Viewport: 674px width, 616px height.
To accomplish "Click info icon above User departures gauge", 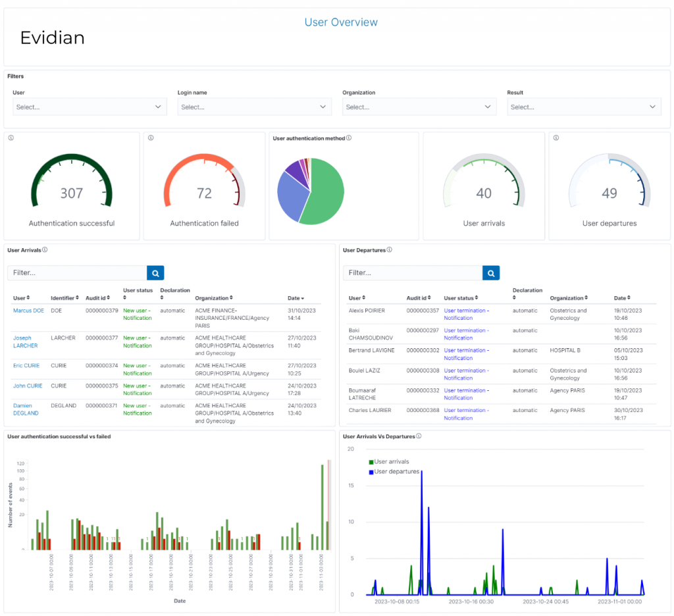I will click(556, 138).
